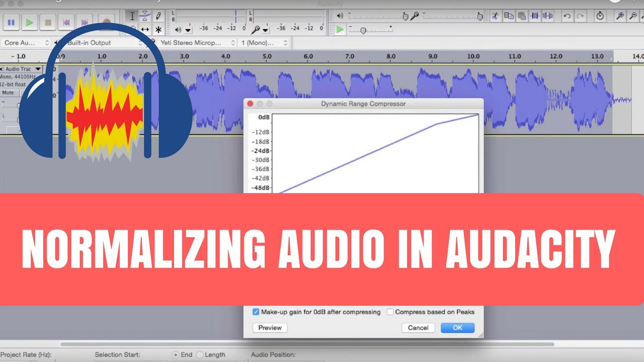The height and width of the screenshot is (362, 644).
Task: Click the Cut scissors icon
Action: coord(495,16)
